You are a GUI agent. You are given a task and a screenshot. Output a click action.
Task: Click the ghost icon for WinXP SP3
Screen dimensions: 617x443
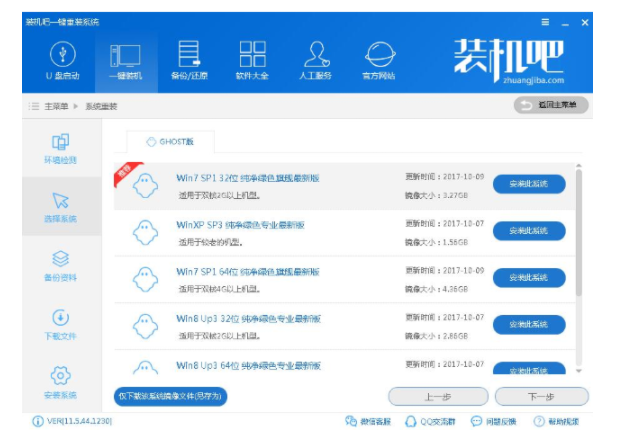[145, 233]
